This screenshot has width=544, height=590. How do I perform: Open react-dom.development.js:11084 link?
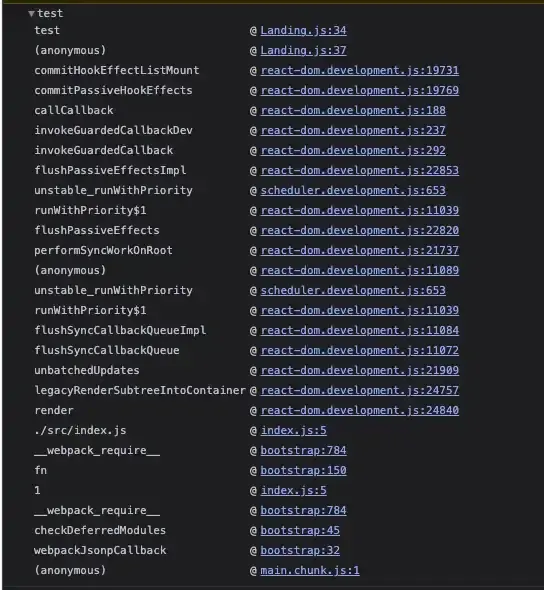[360, 330]
